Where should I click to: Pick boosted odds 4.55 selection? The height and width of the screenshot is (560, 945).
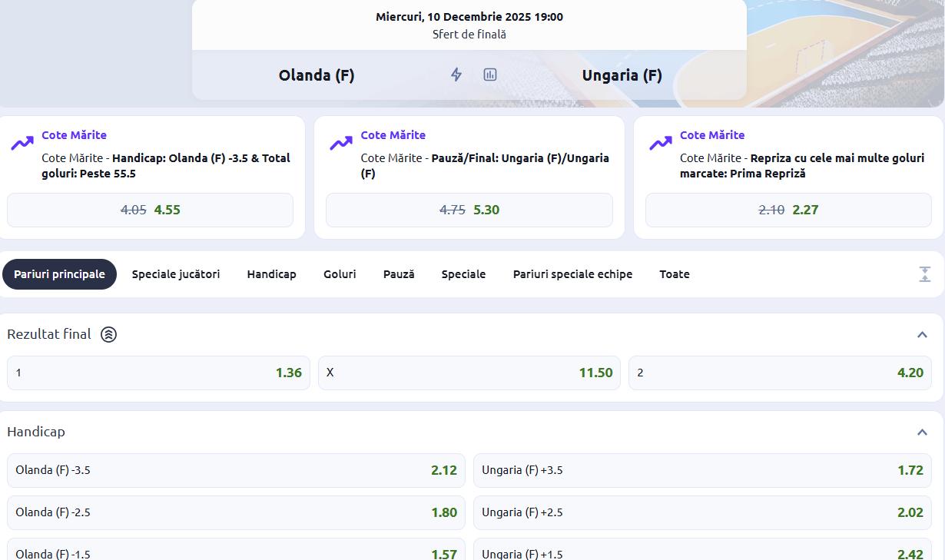[150, 210]
